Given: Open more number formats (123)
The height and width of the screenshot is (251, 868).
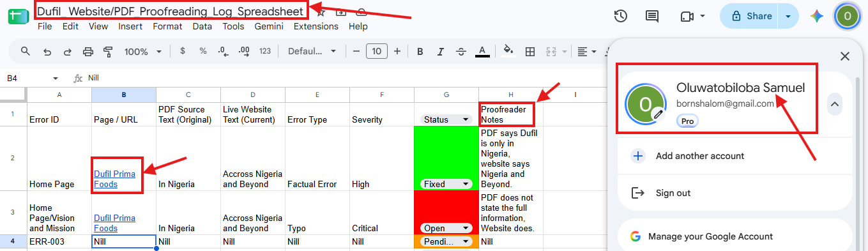Looking at the screenshot, I should click(265, 51).
